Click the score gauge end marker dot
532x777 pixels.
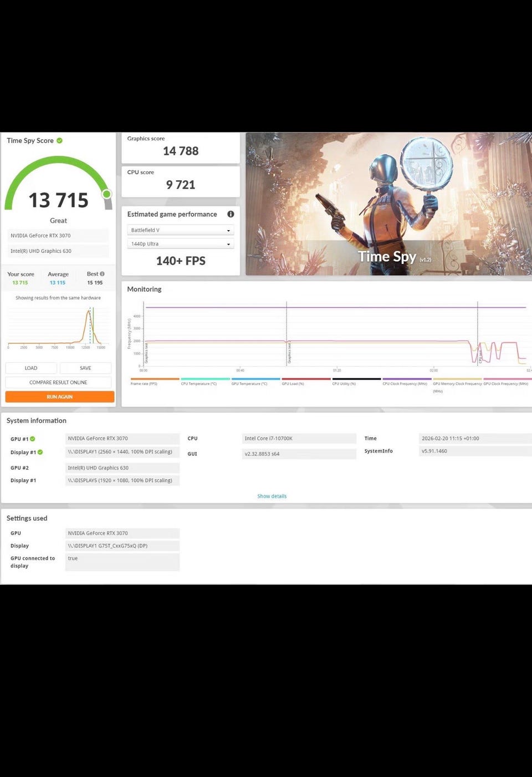click(107, 194)
